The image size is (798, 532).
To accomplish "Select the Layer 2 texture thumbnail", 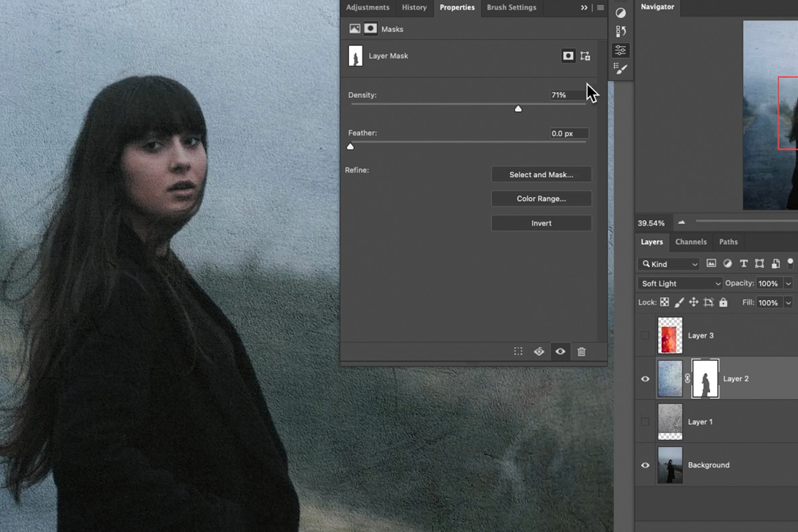I will [670, 378].
